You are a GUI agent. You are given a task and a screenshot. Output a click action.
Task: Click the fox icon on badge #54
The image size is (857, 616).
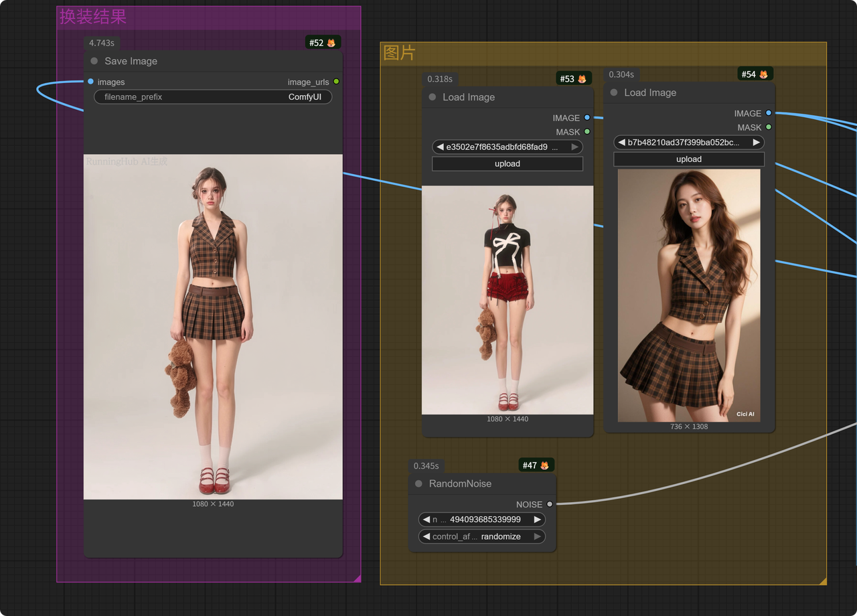[x=763, y=74]
